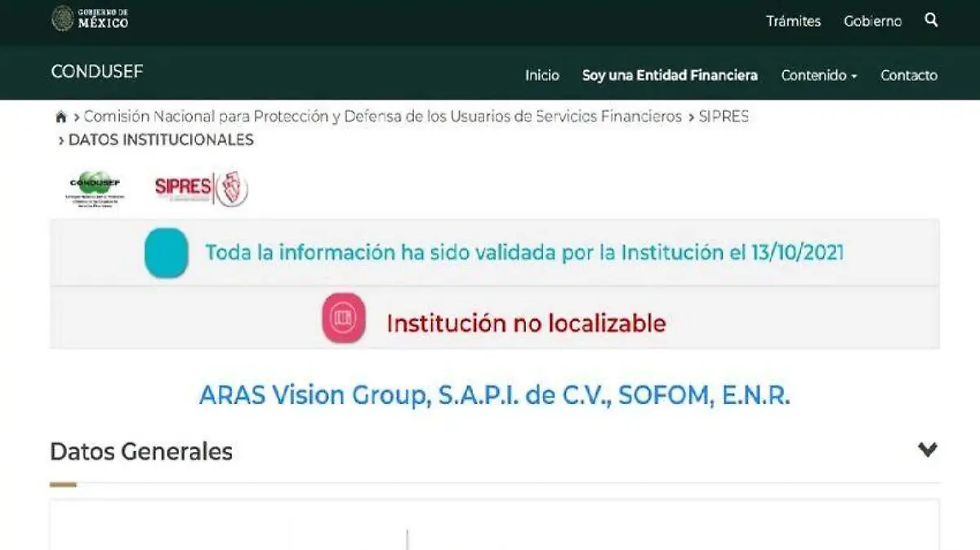Go to the home breadcrumb icon
Screen dimensions: 980x550
(60, 118)
